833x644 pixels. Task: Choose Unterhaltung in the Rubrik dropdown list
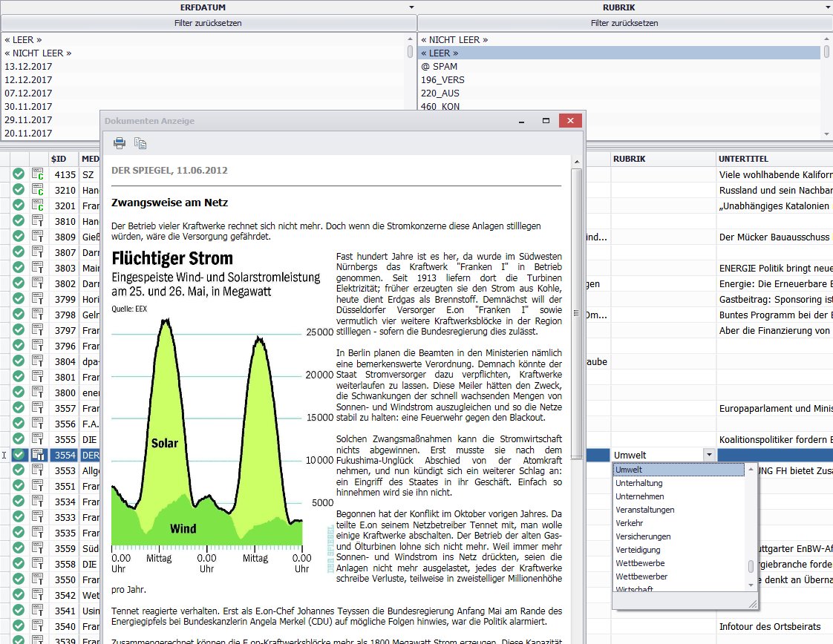click(x=679, y=483)
